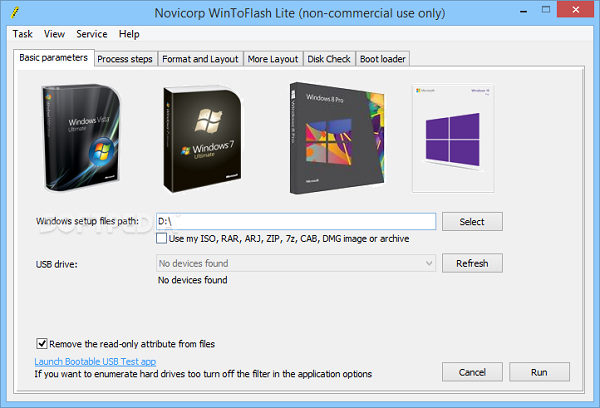The width and height of the screenshot is (600, 408).
Task: Enable the ISO, RAR, ARJ image or archive checkbox
Action: 161,238
